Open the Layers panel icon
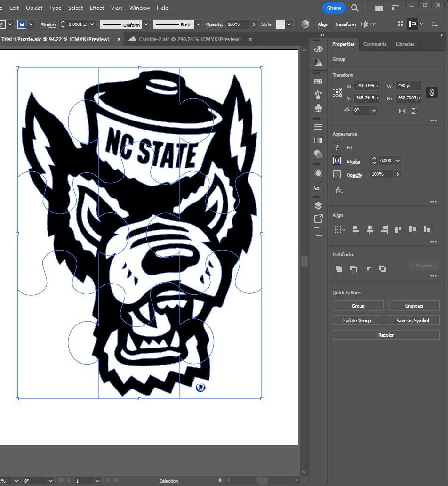 click(x=318, y=205)
